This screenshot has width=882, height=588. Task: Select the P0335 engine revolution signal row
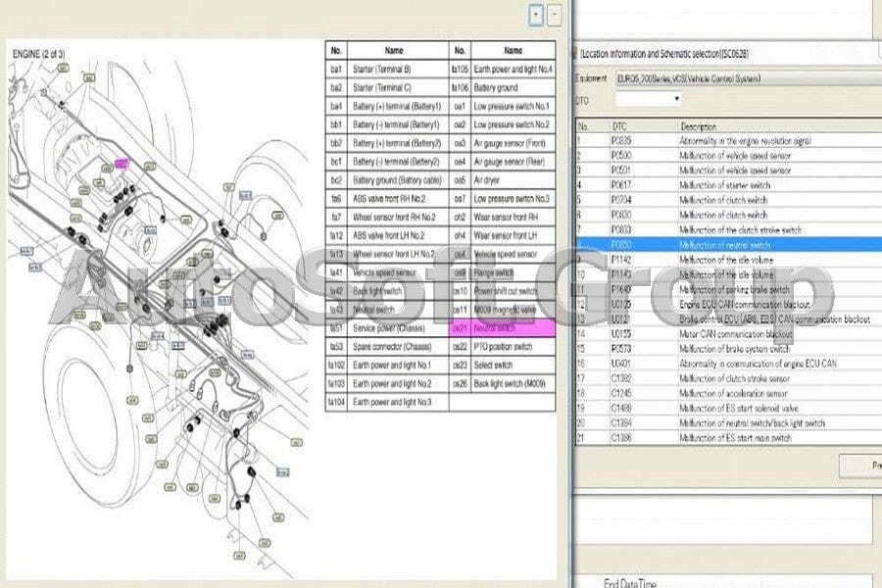coord(729,141)
